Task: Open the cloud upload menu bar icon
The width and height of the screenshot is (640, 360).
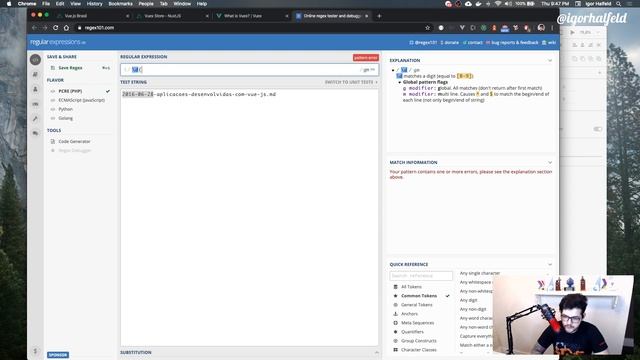Action: (468, 4)
